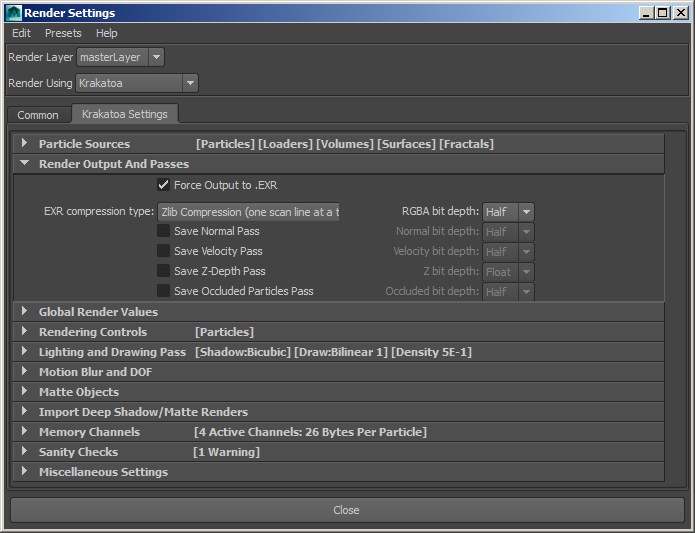Open the Normal bit depth dropdown
Viewport: 695px width, 533px height.
point(508,232)
